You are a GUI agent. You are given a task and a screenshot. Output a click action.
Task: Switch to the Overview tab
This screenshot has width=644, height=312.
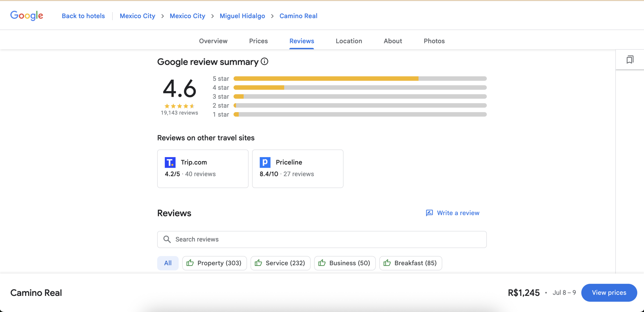213,41
